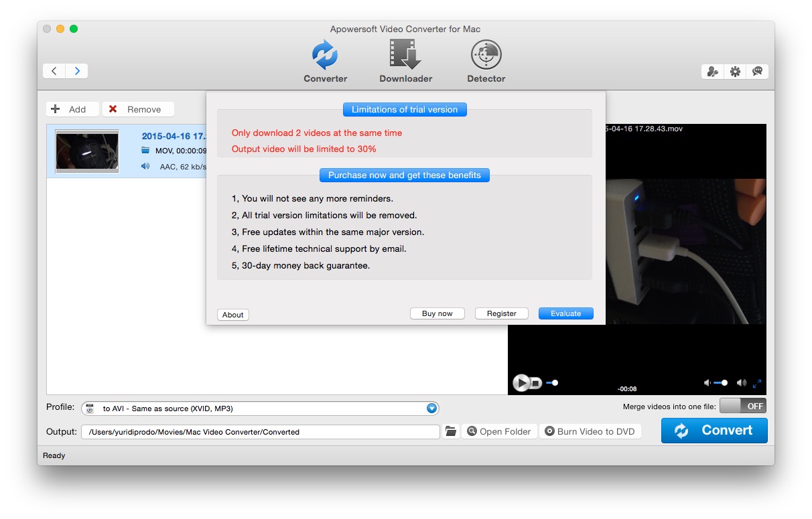
Task: Click the Ready status bar text
Action: point(54,455)
